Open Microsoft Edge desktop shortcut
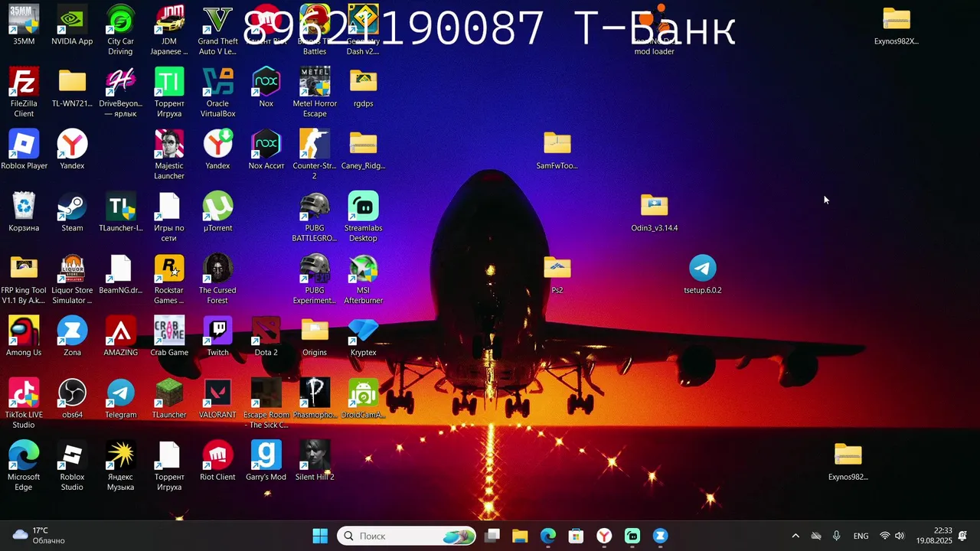Viewport: 980px width, 551px height. 24,465
